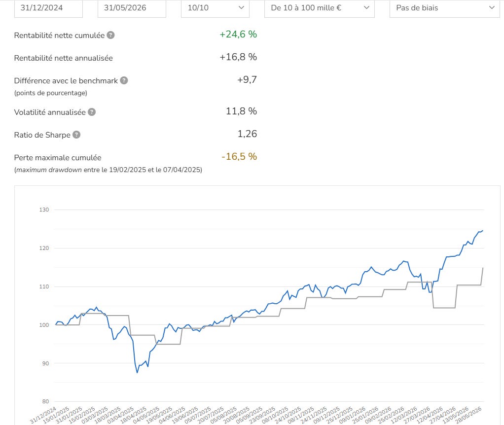Click the start date field 31/12/2024

[48, 8]
